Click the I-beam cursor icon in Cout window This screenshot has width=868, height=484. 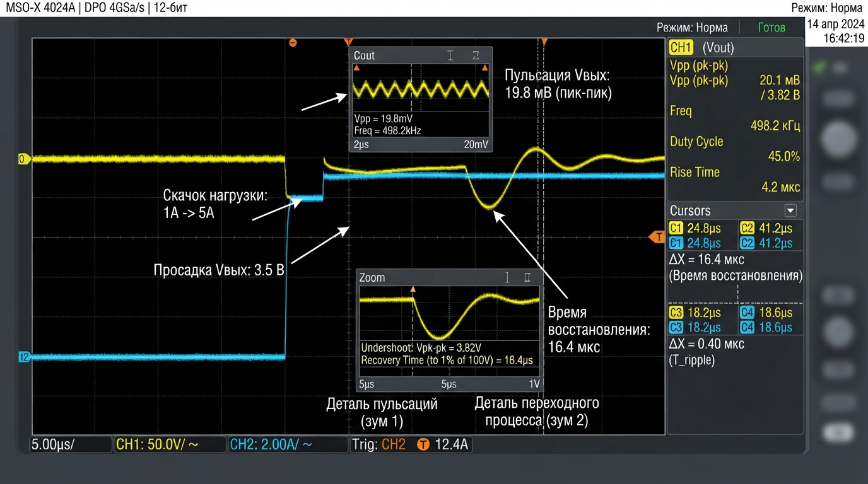click(x=450, y=55)
